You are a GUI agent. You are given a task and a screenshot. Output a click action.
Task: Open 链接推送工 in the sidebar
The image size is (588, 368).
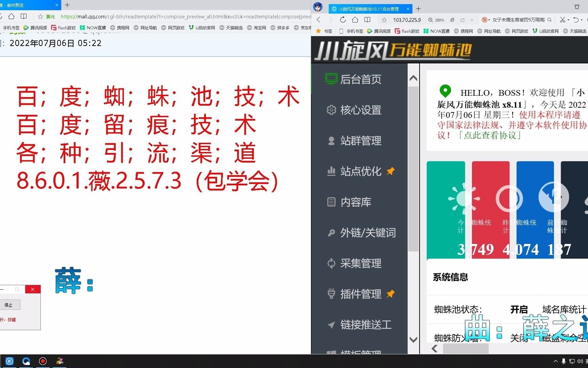(x=359, y=324)
